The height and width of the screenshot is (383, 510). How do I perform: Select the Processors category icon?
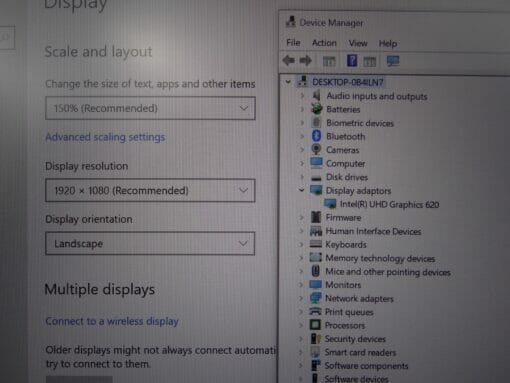[x=315, y=325]
